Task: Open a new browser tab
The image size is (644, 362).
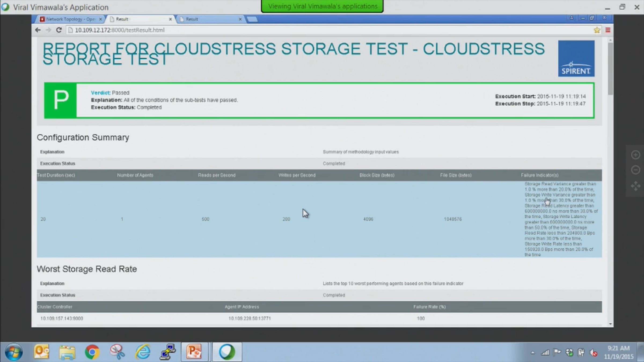Action: [x=252, y=19]
